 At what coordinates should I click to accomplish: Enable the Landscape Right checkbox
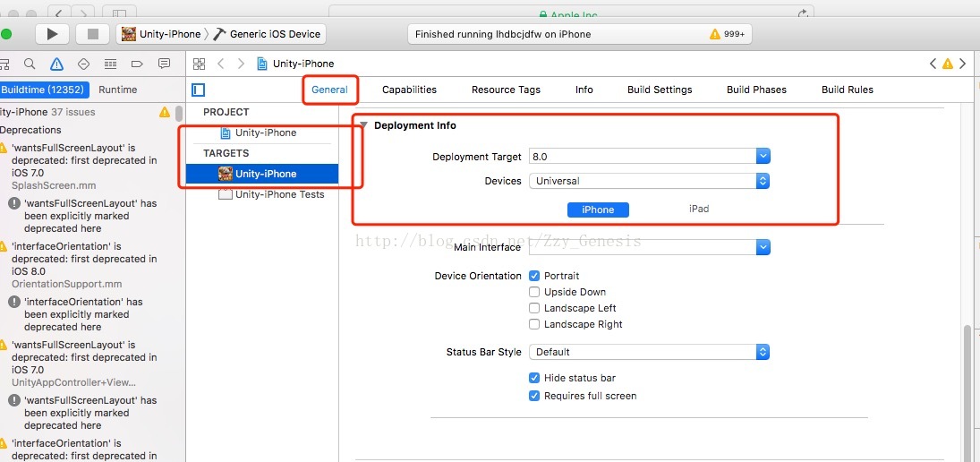pos(534,324)
